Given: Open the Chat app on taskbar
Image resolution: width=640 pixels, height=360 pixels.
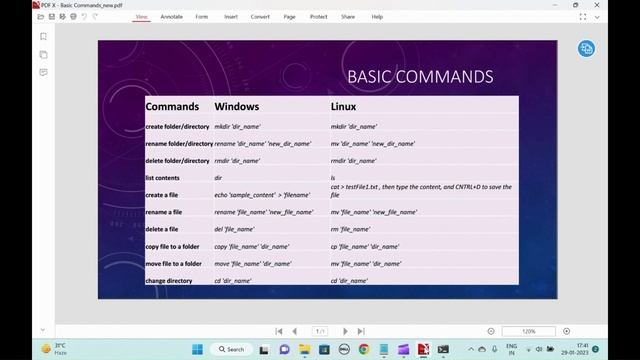Looking at the screenshot, I should pyautogui.click(x=284, y=349).
